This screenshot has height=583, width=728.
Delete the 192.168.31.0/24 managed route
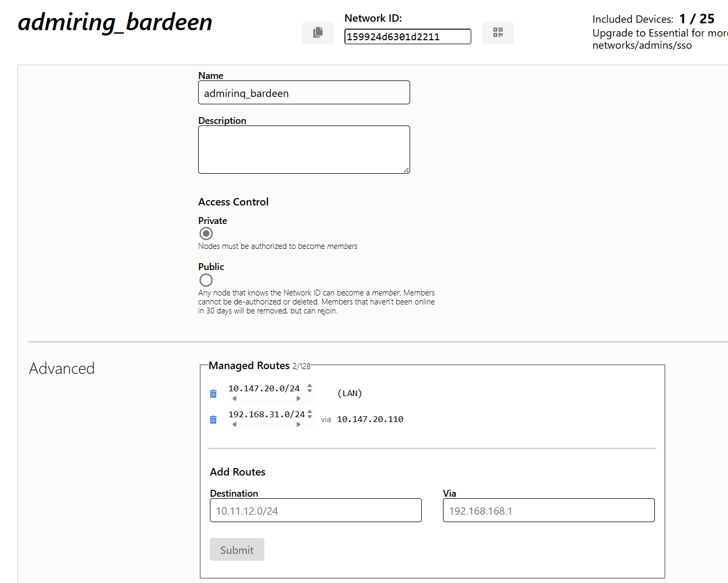point(213,419)
